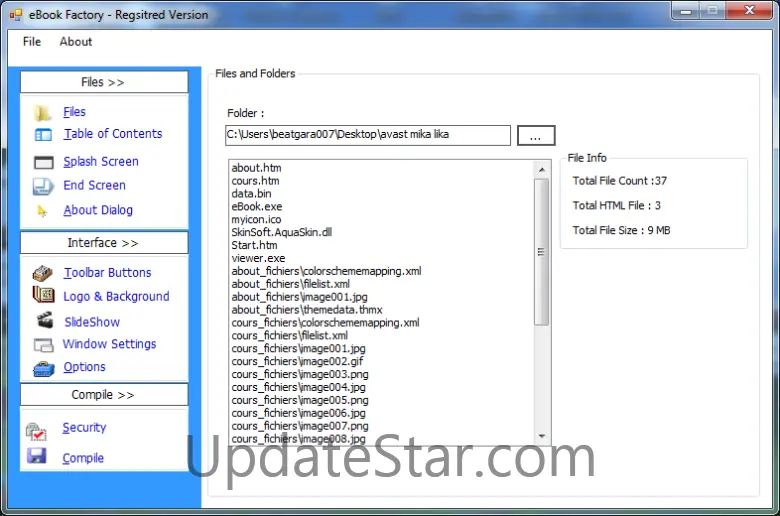Open the Security link
This screenshot has height=516, width=780.
[x=84, y=427]
